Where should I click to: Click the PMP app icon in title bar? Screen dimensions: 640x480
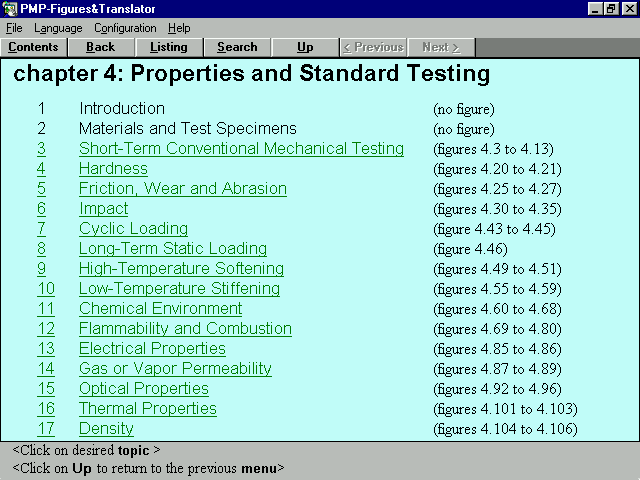[9, 9]
